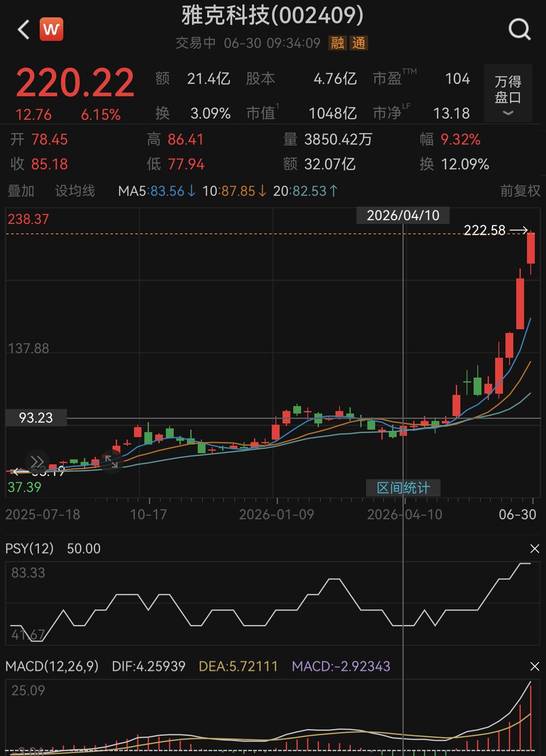Image resolution: width=546 pixels, height=756 pixels.
Task: Tap the 股本 value 4.76亿
Action: pyautogui.click(x=335, y=79)
